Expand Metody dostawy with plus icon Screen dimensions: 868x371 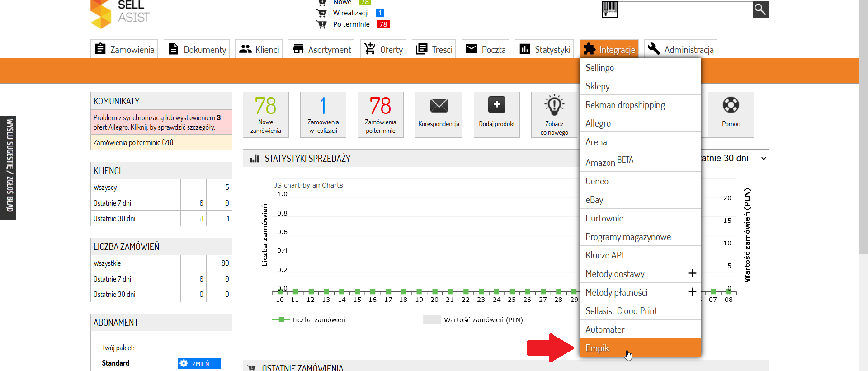(x=692, y=273)
